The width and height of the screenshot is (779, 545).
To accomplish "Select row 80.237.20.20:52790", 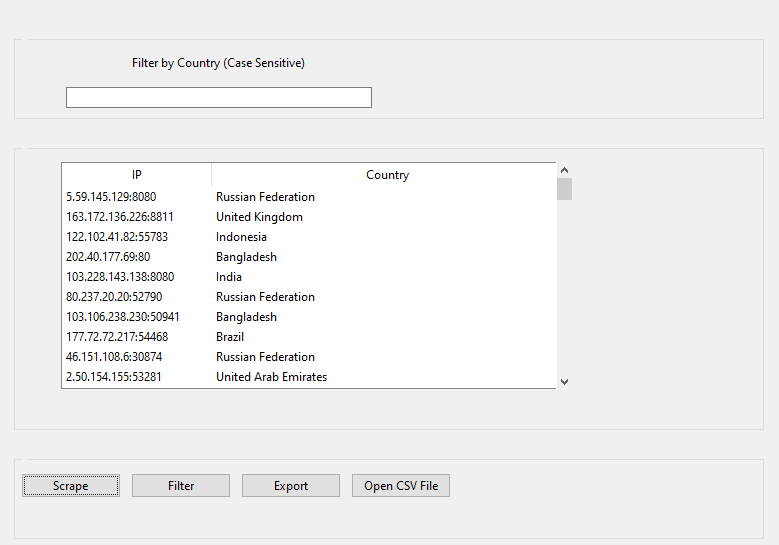I will 309,297.
